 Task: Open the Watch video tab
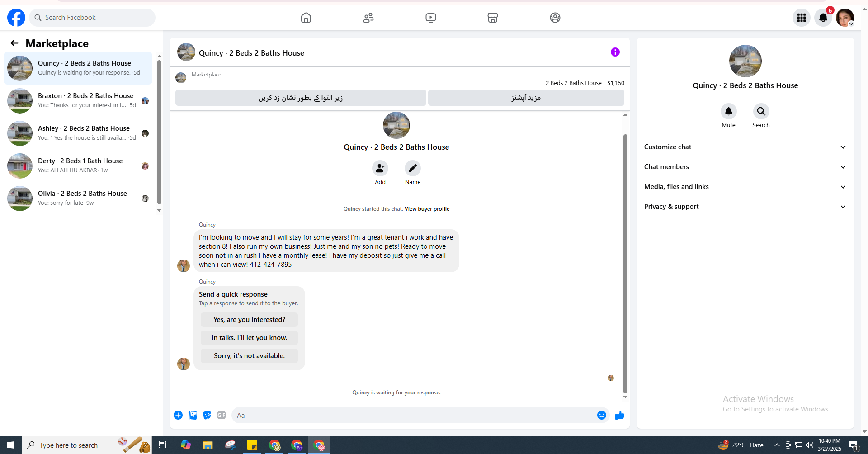pyautogui.click(x=431, y=18)
